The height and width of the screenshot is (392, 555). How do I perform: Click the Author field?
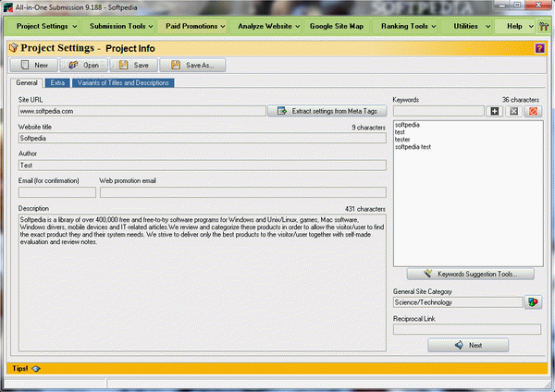click(x=202, y=165)
